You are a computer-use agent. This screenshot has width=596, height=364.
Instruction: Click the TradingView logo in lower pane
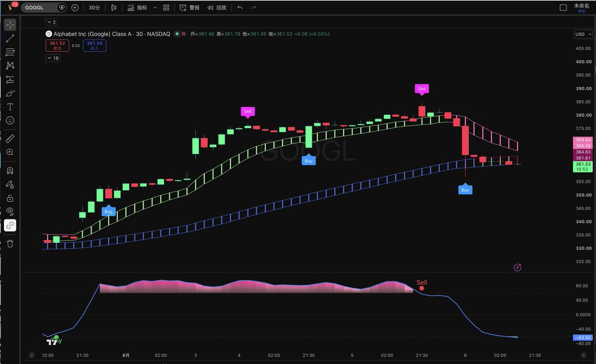[51, 341]
